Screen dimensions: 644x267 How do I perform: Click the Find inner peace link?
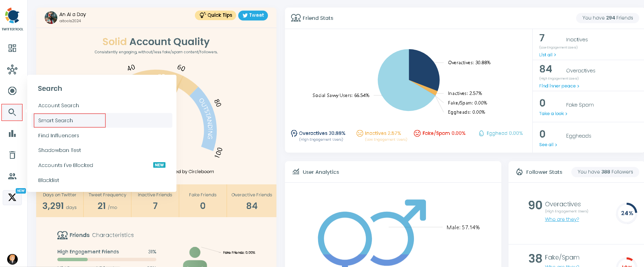tap(559, 86)
